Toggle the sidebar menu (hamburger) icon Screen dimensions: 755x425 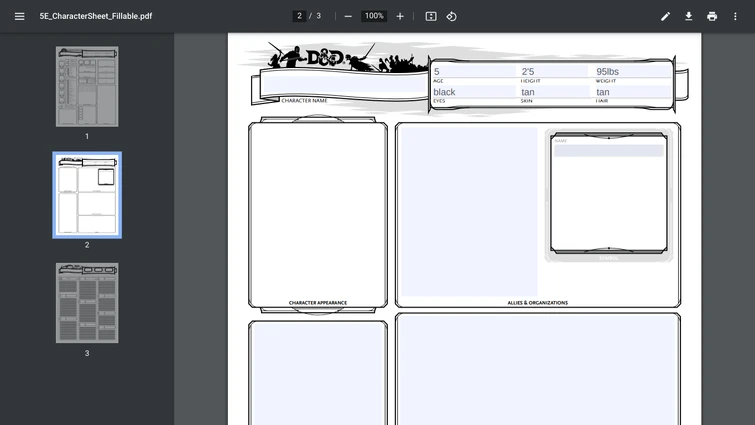(x=19, y=16)
